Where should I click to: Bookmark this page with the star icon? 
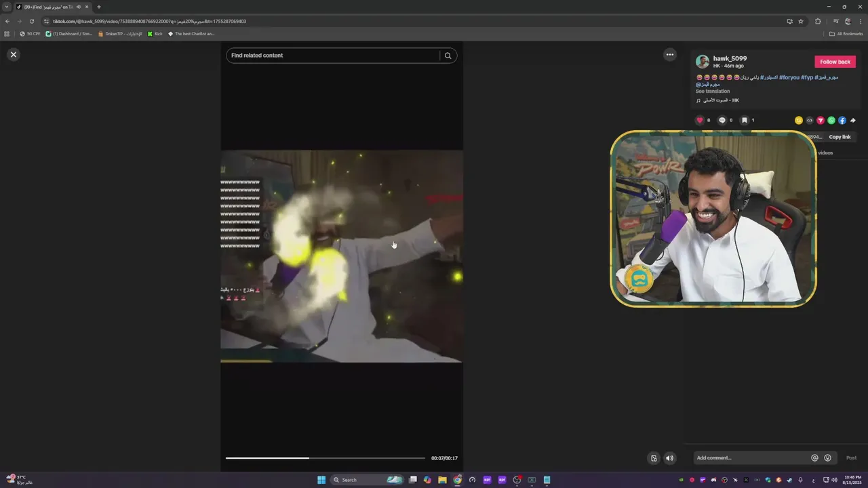[x=801, y=21]
